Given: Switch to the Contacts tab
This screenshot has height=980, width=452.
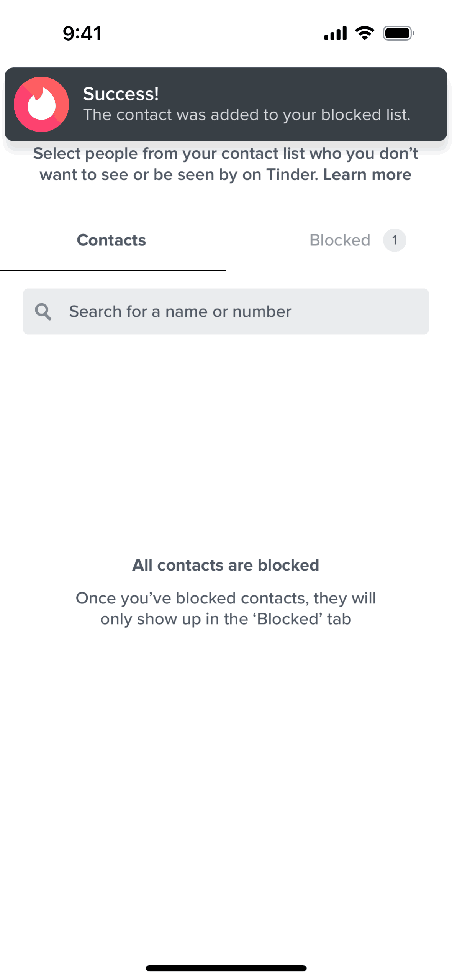Looking at the screenshot, I should tap(111, 240).
